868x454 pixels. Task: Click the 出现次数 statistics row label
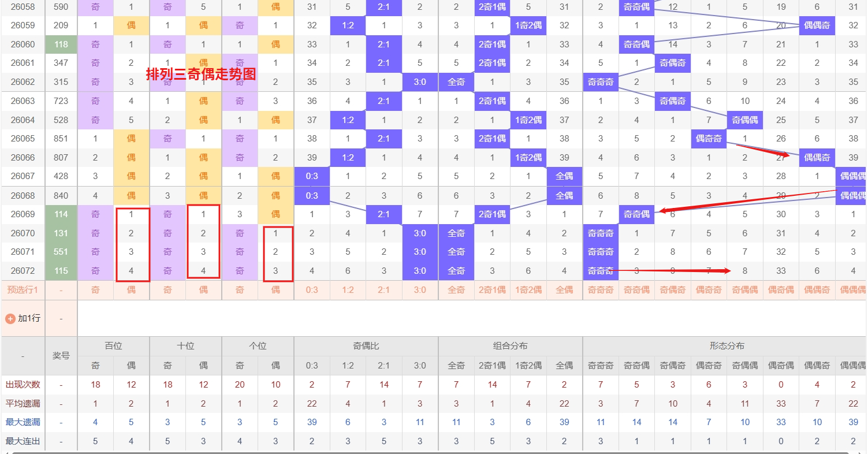pyautogui.click(x=23, y=384)
